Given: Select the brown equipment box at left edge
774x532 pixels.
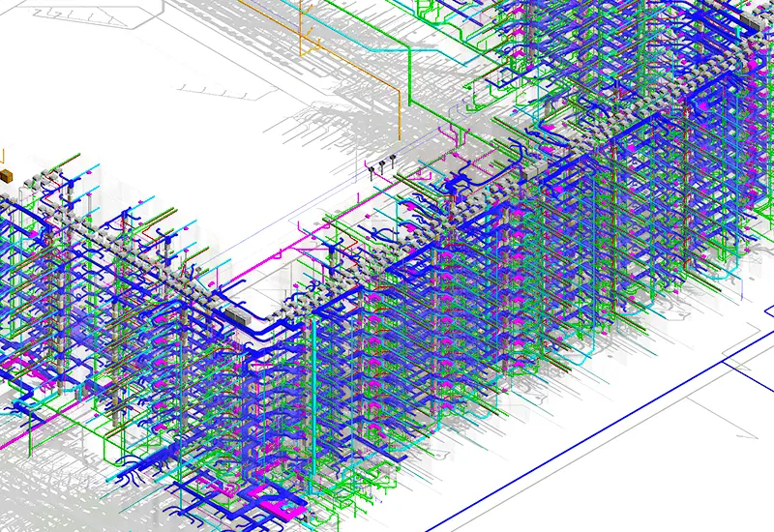Looking at the screenshot, I should 6,176.
